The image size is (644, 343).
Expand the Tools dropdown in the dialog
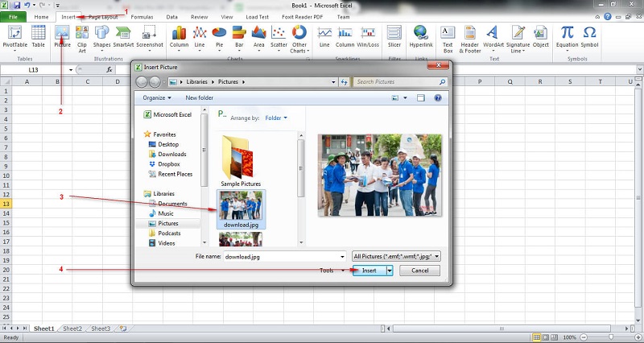click(x=330, y=271)
